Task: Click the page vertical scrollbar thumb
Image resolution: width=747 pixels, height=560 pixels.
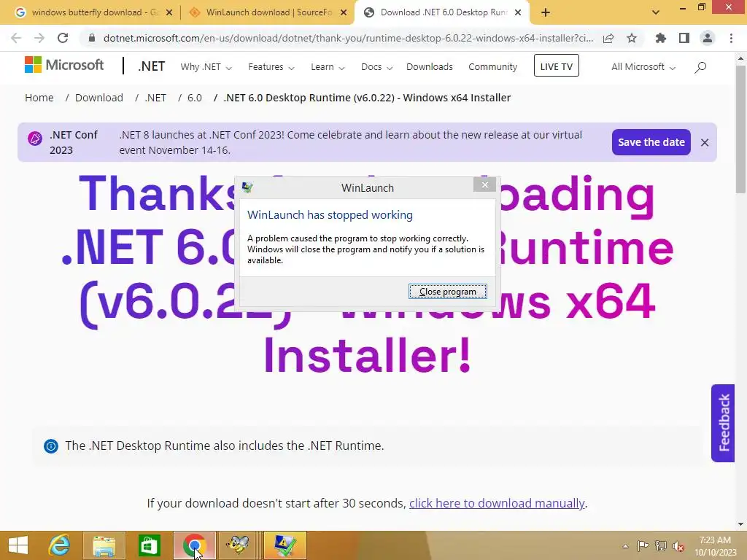Action: [x=740, y=129]
